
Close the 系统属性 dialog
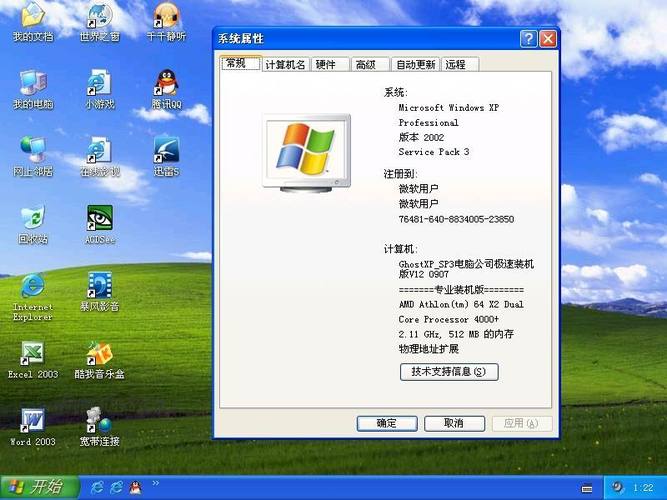pos(548,39)
